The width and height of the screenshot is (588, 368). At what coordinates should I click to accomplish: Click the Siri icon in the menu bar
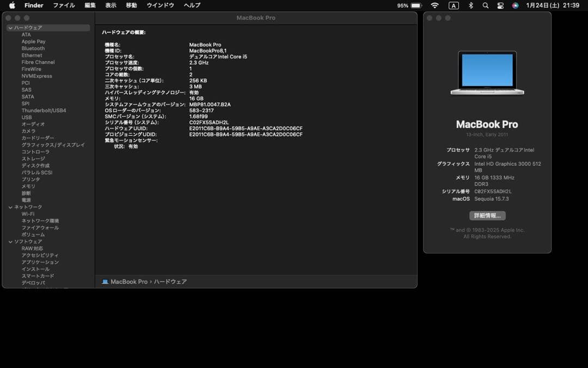[x=515, y=5]
